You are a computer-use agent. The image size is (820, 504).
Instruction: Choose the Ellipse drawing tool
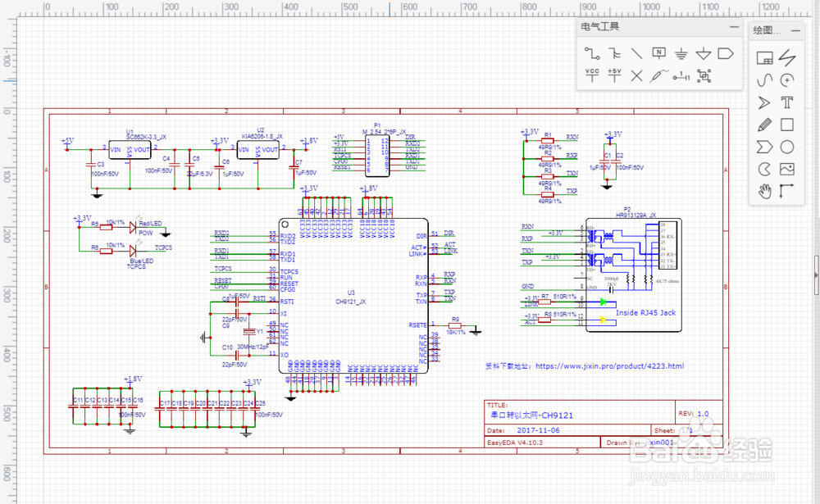click(x=787, y=148)
